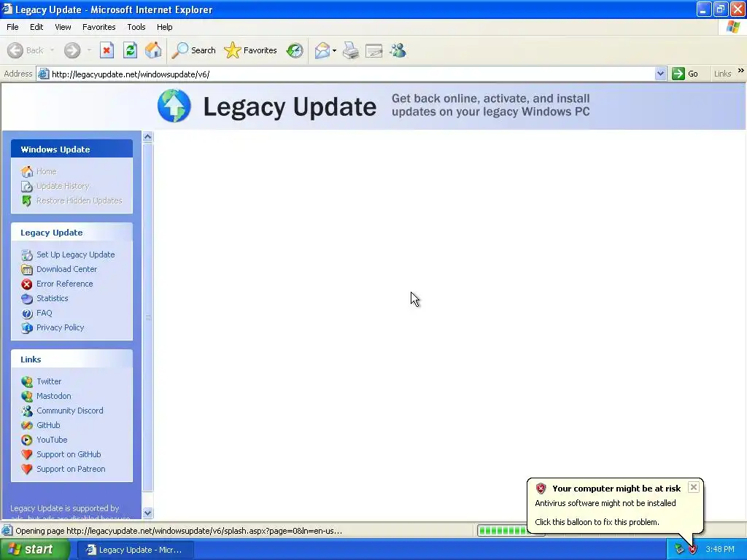Screen dimensions: 747x560
Task: Open the GitHub link
Action: [x=49, y=425]
